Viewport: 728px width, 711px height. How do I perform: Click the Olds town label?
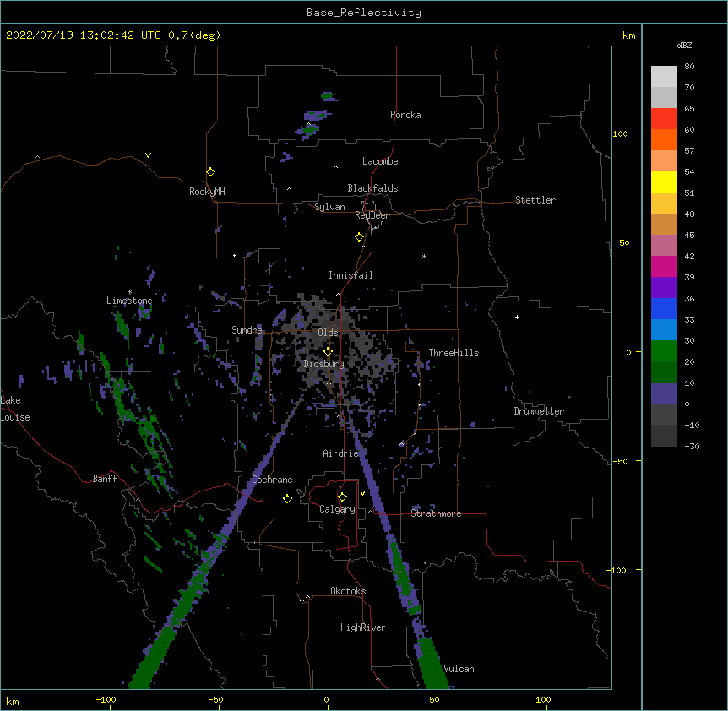click(328, 333)
